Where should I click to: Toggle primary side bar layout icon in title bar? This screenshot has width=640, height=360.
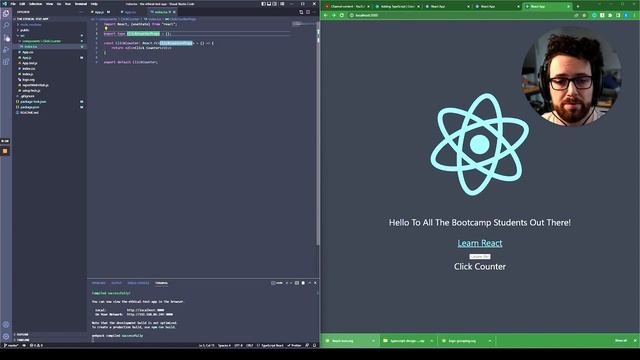(x=263, y=4)
